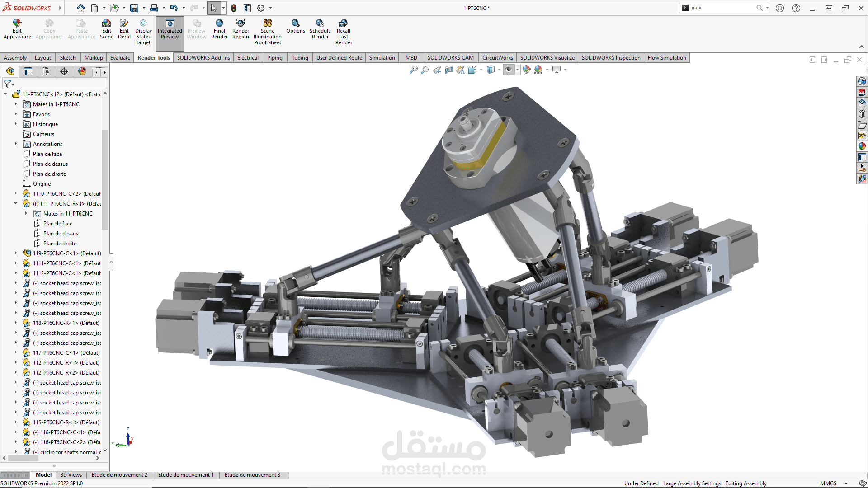The width and height of the screenshot is (868, 488).
Task: Click the PropertyManager tab icon
Action: tap(28, 71)
